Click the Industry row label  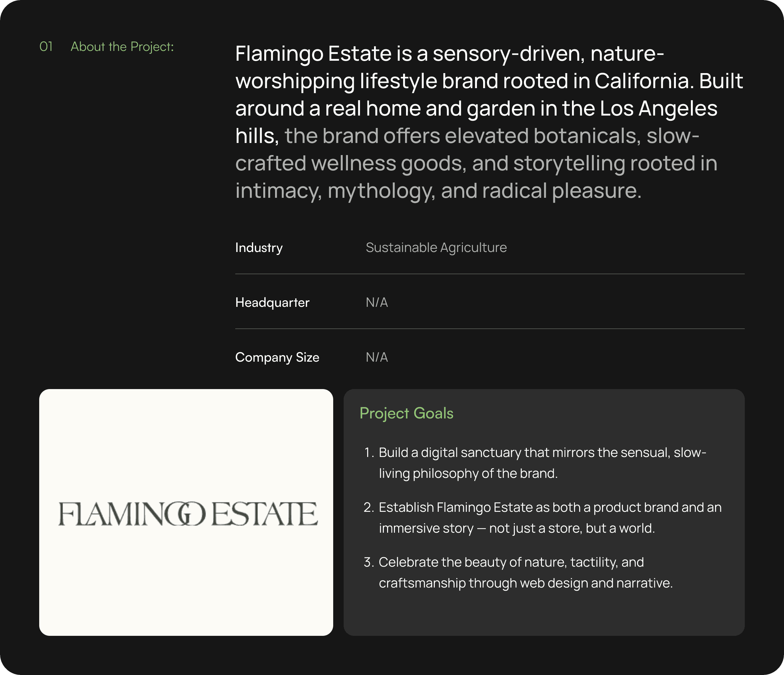pyautogui.click(x=259, y=248)
